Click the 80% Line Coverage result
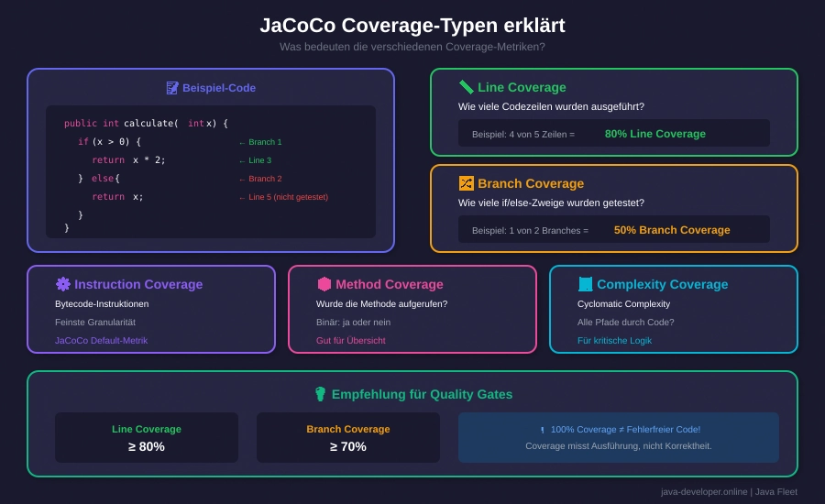825x504 pixels. coord(654,134)
